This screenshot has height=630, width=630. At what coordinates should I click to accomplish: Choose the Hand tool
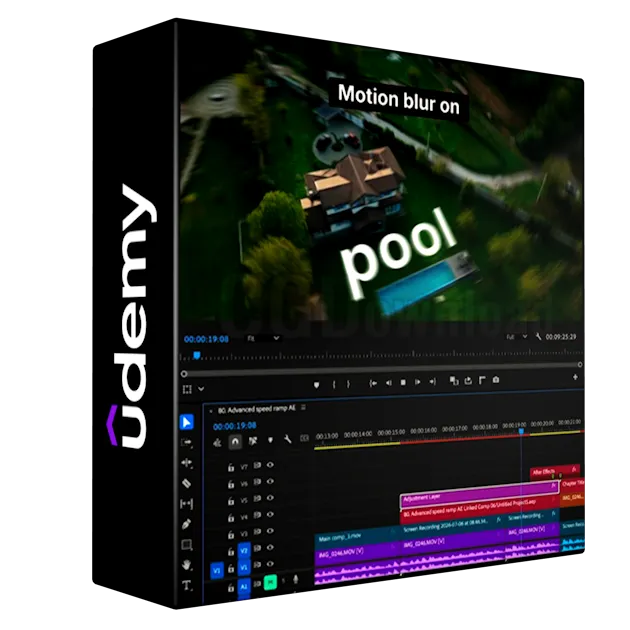[x=186, y=565]
